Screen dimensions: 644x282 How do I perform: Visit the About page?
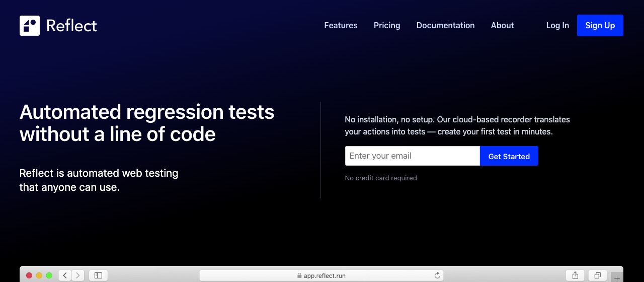[x=502, y=26]
